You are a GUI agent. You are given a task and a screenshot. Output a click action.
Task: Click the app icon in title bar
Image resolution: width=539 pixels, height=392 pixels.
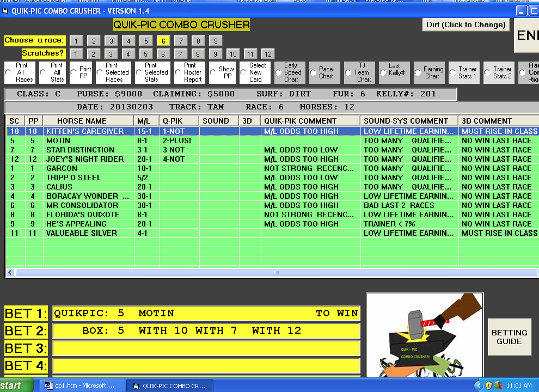[6, 11]
